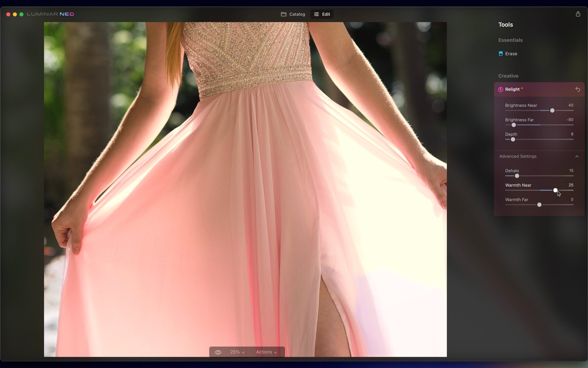Click the Brightness Far slider handle
588x368 pixels.
click(x=514, y=125)
